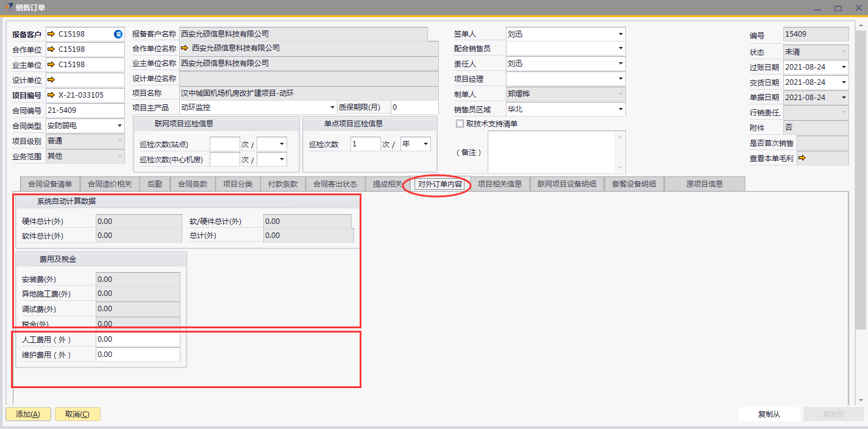Click the orange arrow link next to 报备客户
Viewport: 868px width, 429px height.
click(x=51, y=34)
